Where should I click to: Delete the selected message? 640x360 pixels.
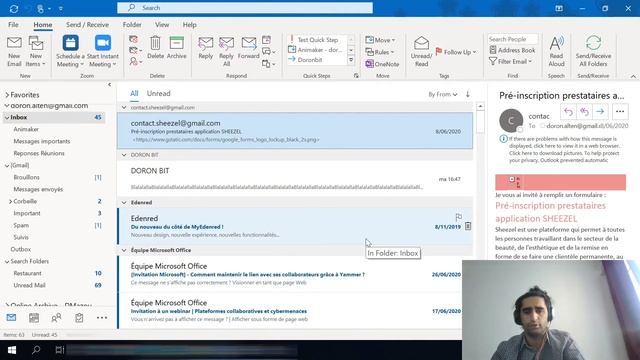pos(155,48)
